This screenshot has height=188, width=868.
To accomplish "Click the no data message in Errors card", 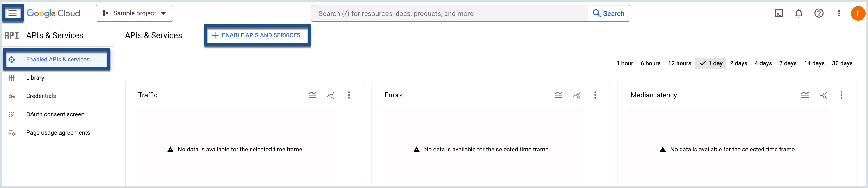I will point(481,150).
